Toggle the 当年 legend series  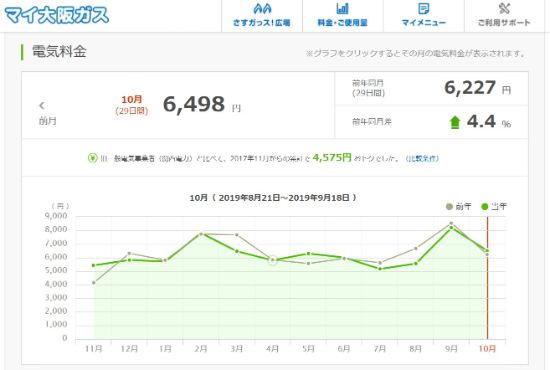click(494, 207)
